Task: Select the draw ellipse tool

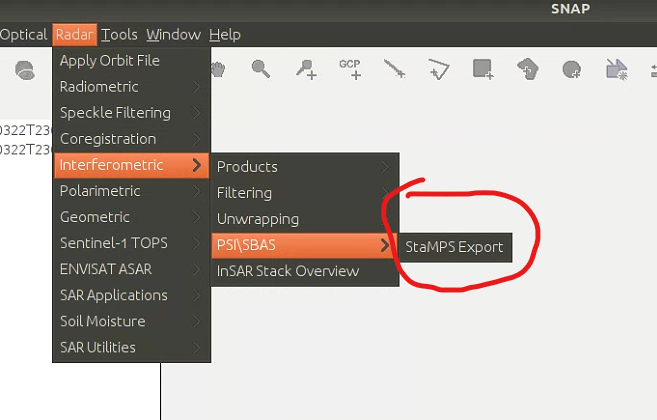Action: 572,69
